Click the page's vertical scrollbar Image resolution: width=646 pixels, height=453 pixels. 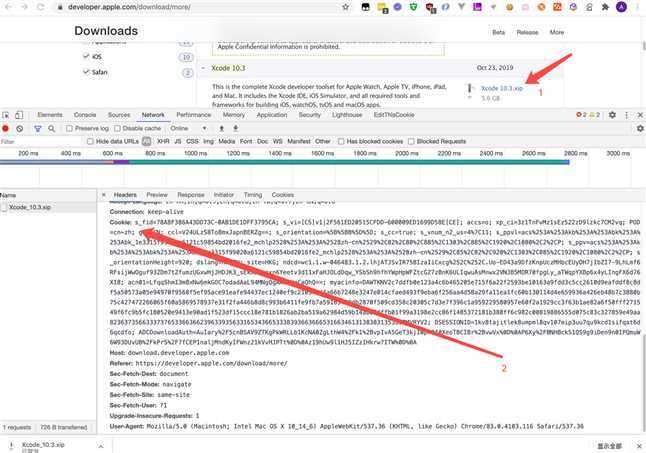(x=644, y=46)
